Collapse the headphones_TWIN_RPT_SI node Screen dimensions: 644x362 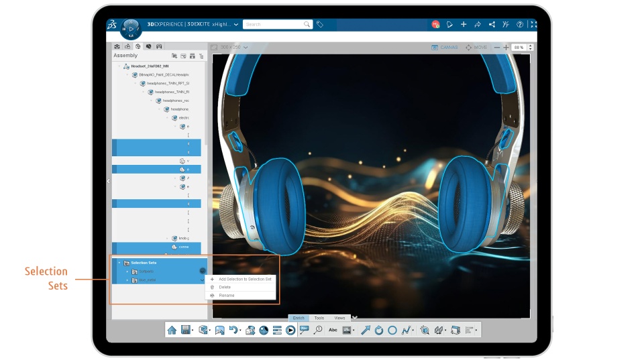135,83
